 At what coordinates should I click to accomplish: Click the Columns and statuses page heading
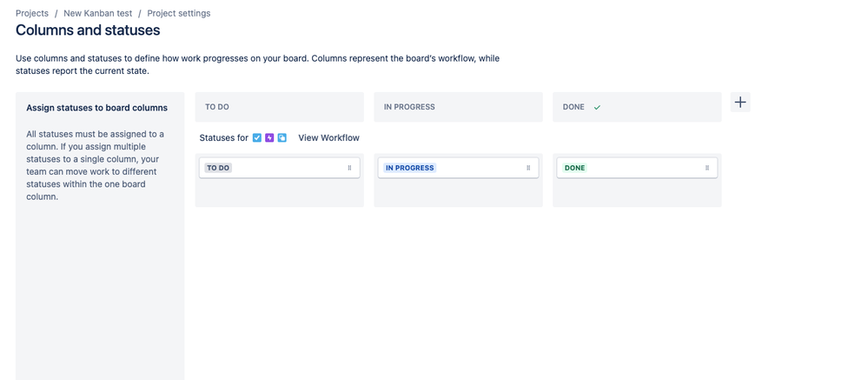(x=88, y=30)
